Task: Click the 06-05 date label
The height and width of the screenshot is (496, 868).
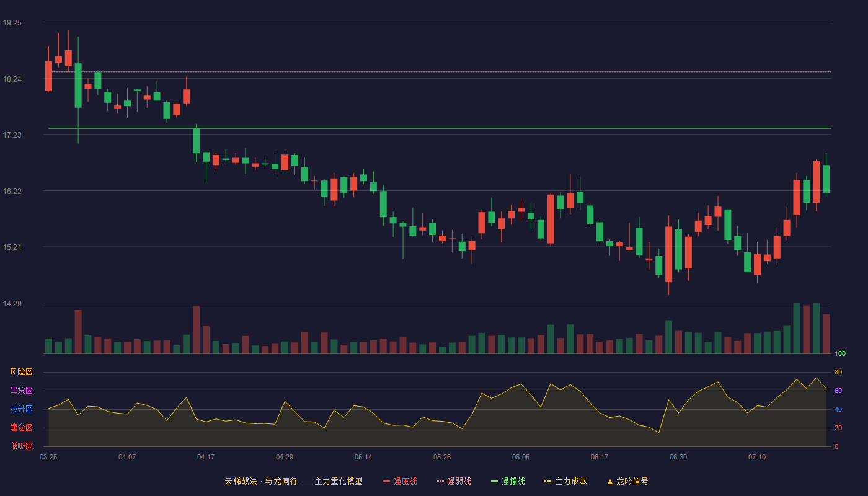Action: click(521, 457)
